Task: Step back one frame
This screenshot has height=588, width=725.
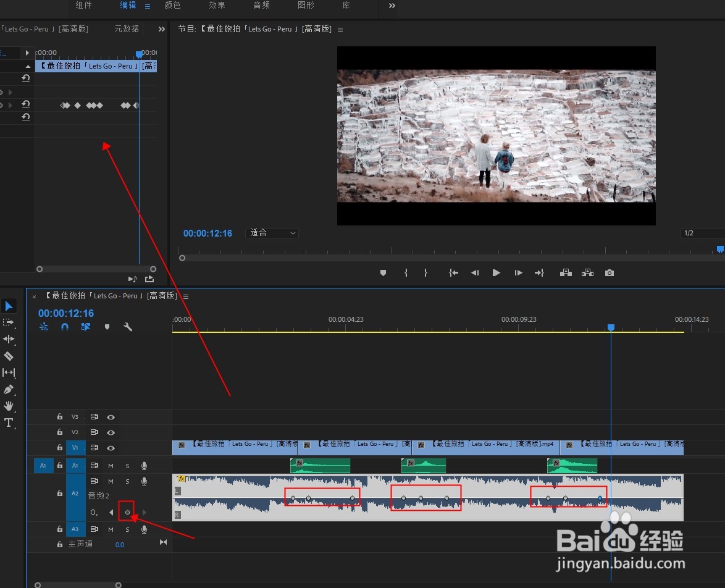Action: pyautogui.click(x=475, y=273)
